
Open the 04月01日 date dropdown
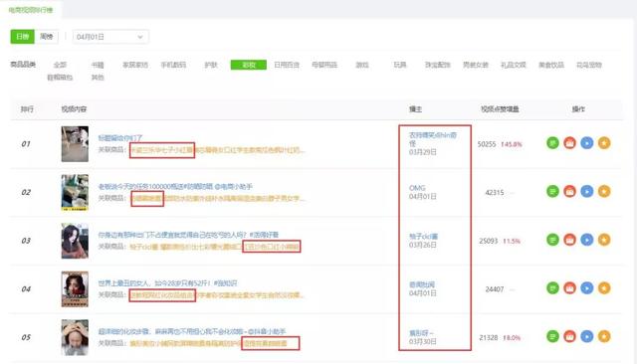[110, 37]
